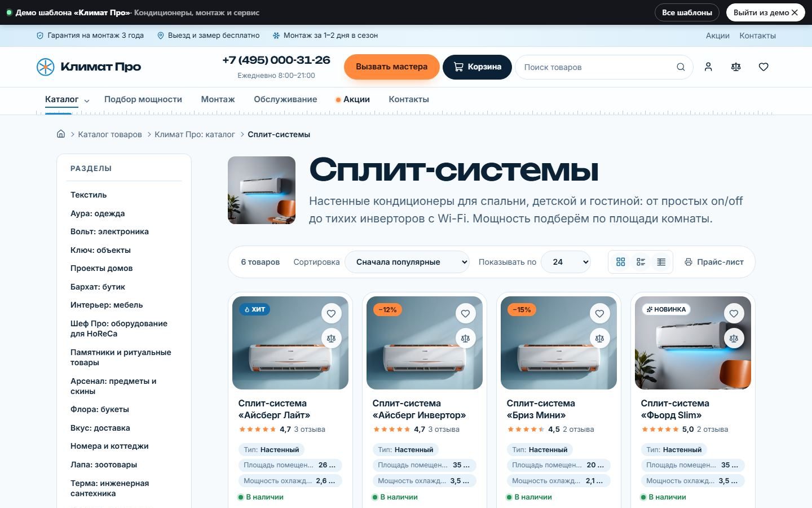Add «Бриз Мини» to favorites
The image size is (812, 508).
(x=599, y=313)
